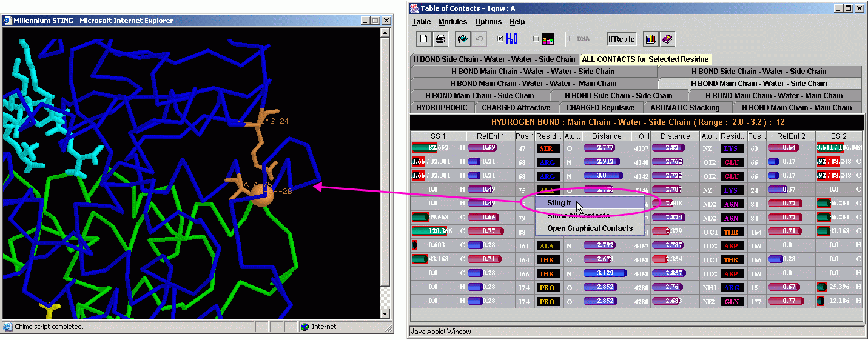Click the undo arrow icon
The width and height of the screenshot is (868, 340).
point(479,39)
